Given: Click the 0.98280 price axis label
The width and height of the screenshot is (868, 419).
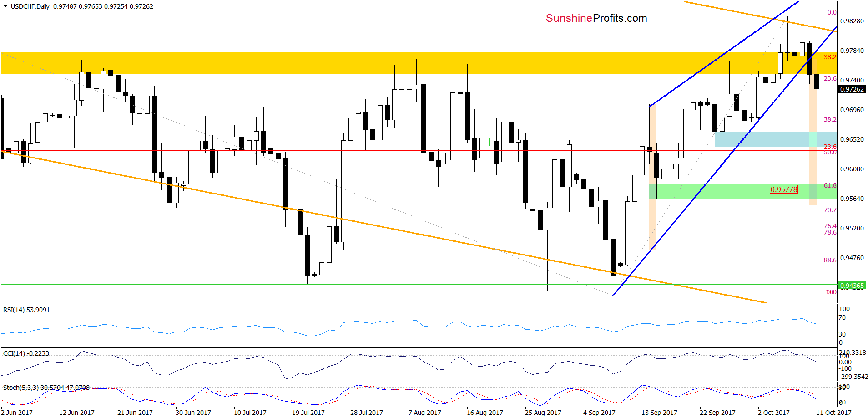Looking at the screenshot, I should [x=852, y=21].
